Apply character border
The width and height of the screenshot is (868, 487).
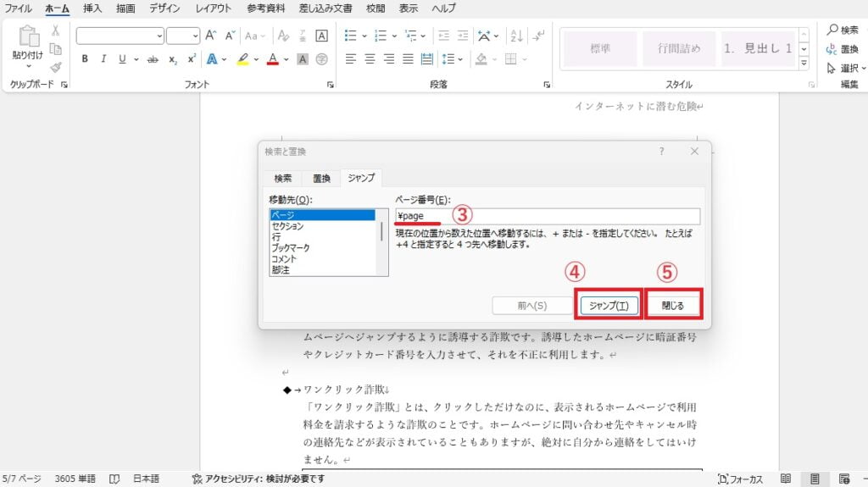321,36
